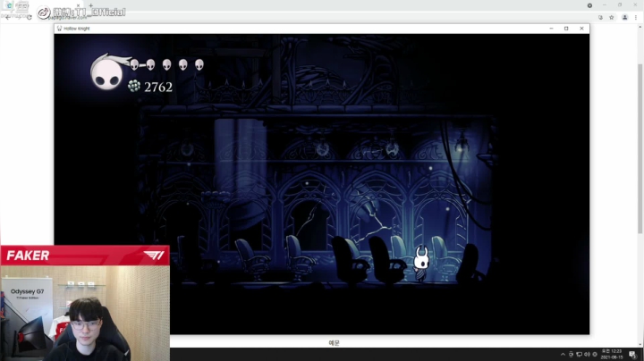Click the bookmark star in browser toolbar
This screenshot has width=644, height=361.
(612, 17)
